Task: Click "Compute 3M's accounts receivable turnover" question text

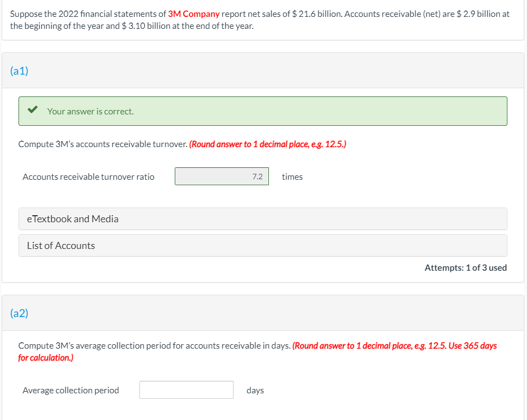Action: pos(103,144)
